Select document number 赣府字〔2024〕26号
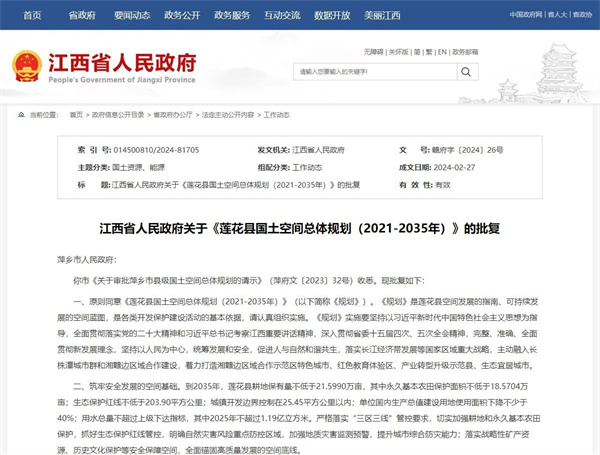 click(x=467, y=150)
